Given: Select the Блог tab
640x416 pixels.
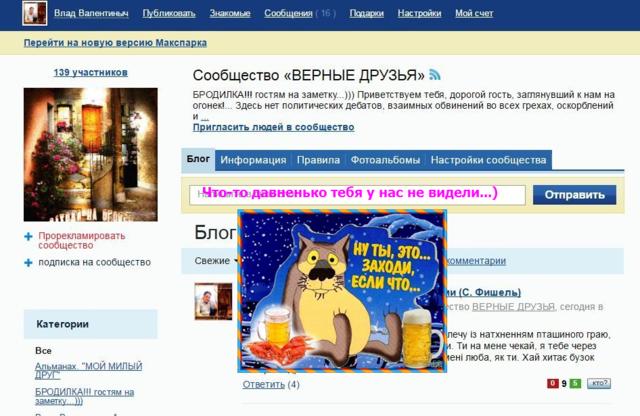Looking at the screenshot, I should tap(198, 159).
